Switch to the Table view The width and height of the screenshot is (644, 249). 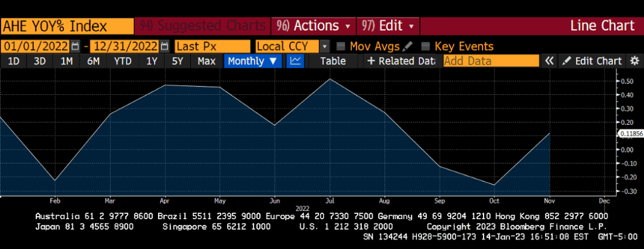tap(332, 61)
